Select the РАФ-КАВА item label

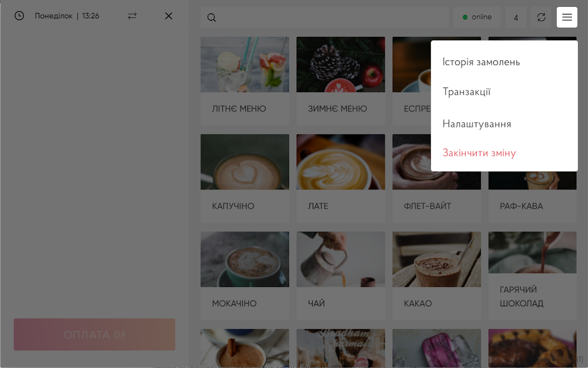tap(521, 206)
